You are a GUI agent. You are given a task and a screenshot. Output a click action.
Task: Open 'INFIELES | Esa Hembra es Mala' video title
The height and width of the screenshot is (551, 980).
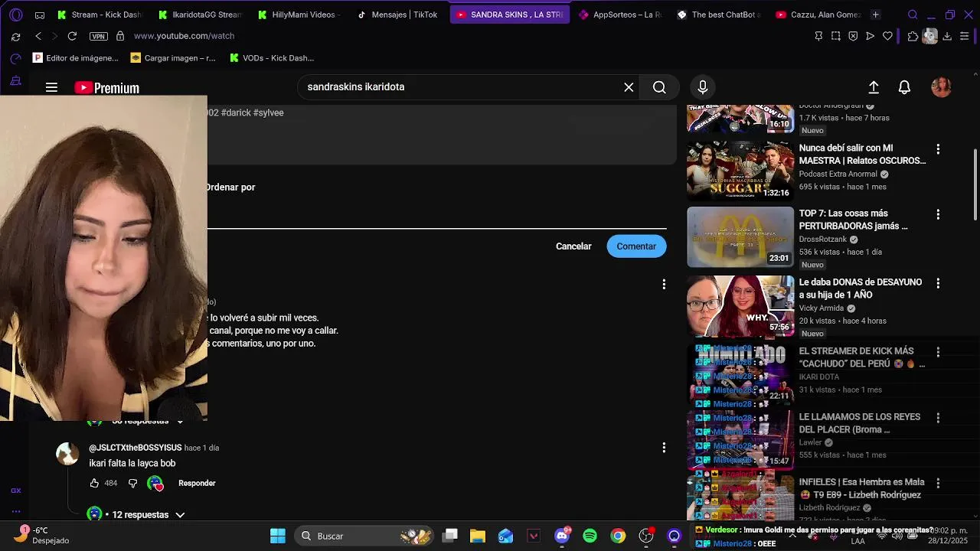pos(862,489)
